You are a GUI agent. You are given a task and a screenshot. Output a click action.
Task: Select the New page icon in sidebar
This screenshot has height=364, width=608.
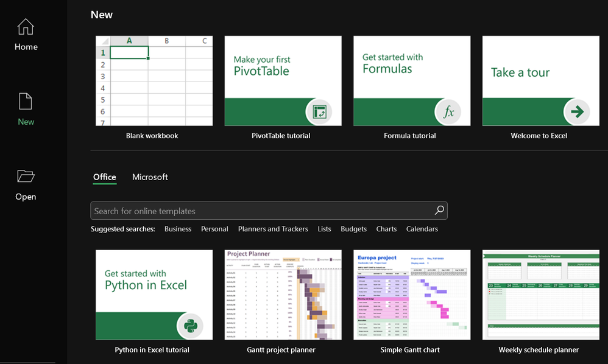tap(26, 102)
